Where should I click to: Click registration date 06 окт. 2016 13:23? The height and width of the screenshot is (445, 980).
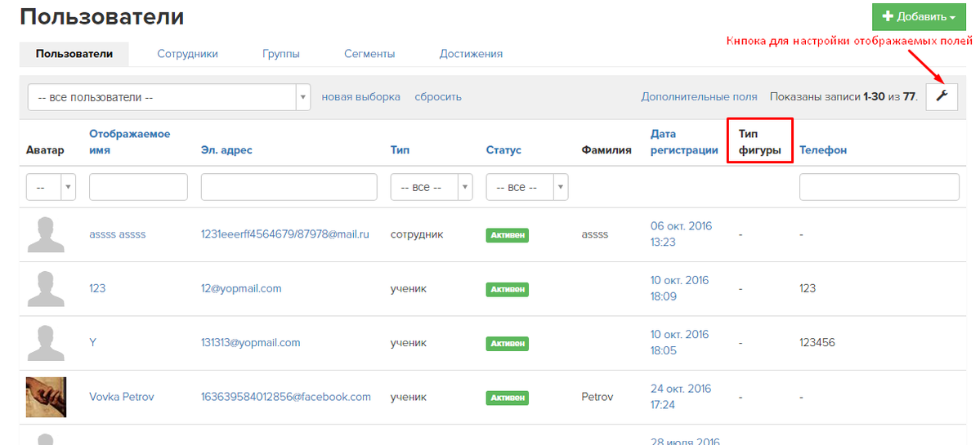[x=681, y=234]
